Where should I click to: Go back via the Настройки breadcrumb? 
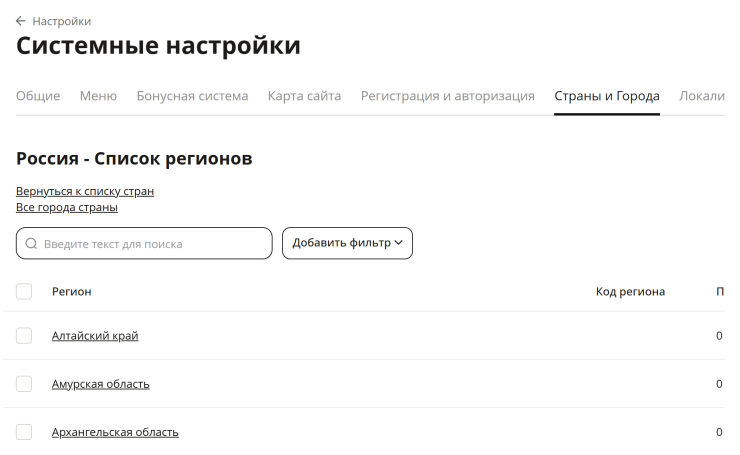(61, 21)
